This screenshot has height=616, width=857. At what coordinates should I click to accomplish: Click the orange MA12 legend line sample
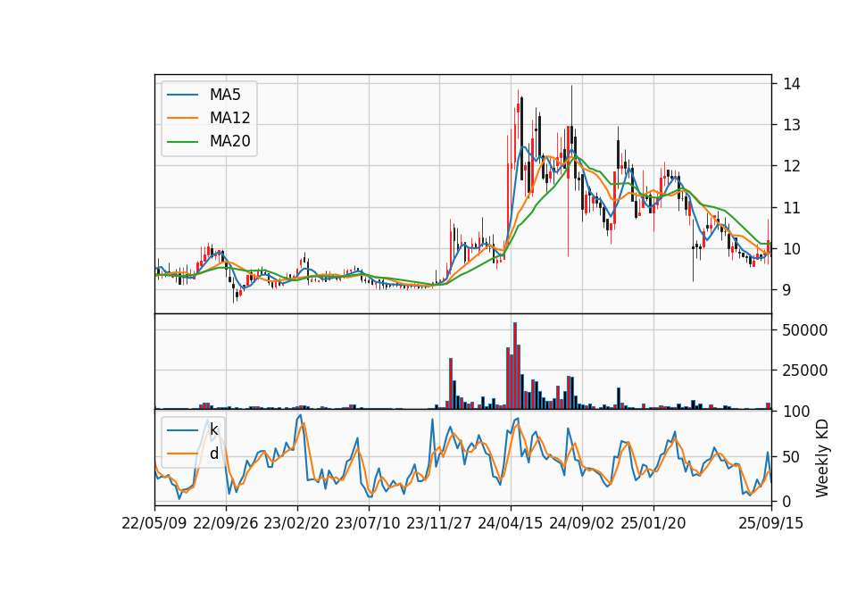tap(182, 118)
